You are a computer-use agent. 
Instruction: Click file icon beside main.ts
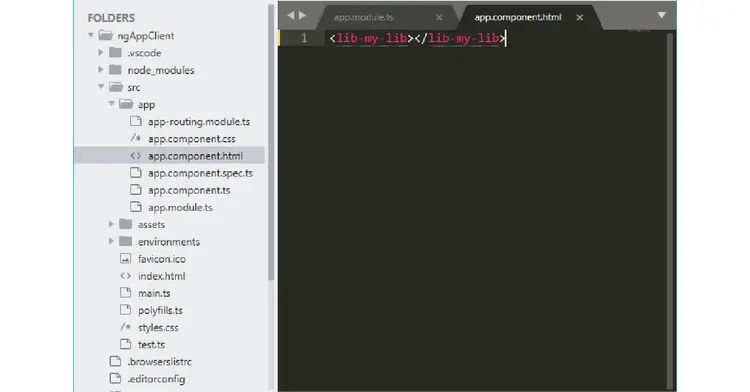click(x=125, y=293)
